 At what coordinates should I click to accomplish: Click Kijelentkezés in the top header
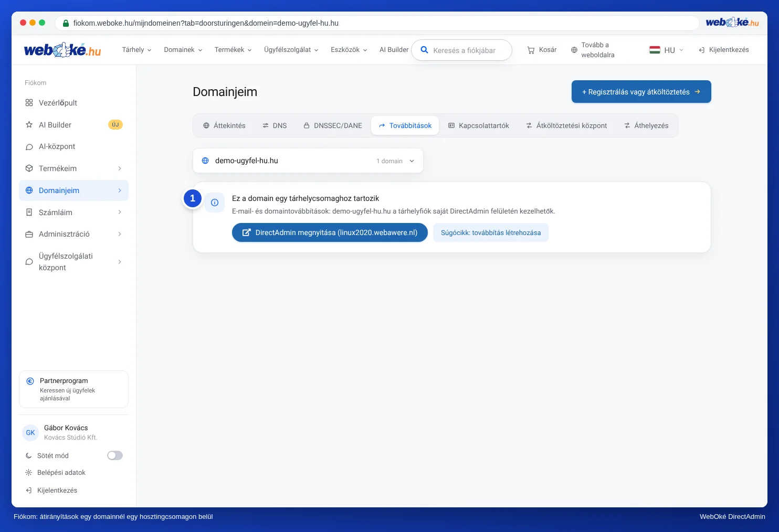pos(723,50)
